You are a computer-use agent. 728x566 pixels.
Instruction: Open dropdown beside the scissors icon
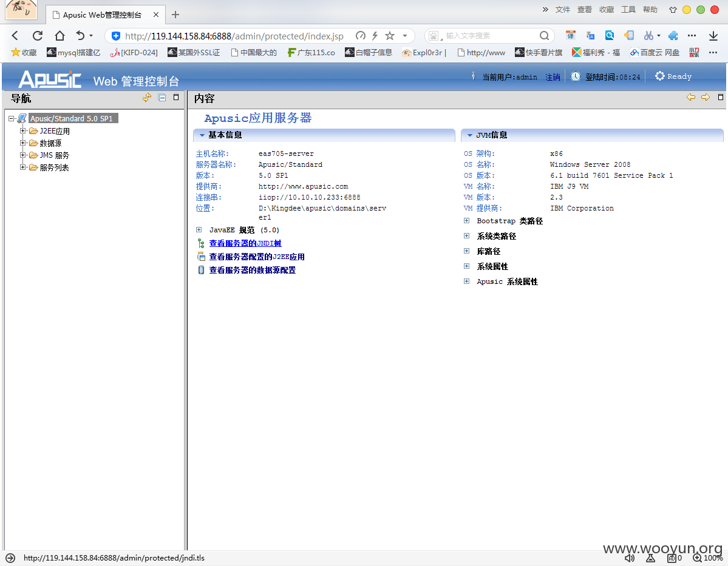[658, 36]
